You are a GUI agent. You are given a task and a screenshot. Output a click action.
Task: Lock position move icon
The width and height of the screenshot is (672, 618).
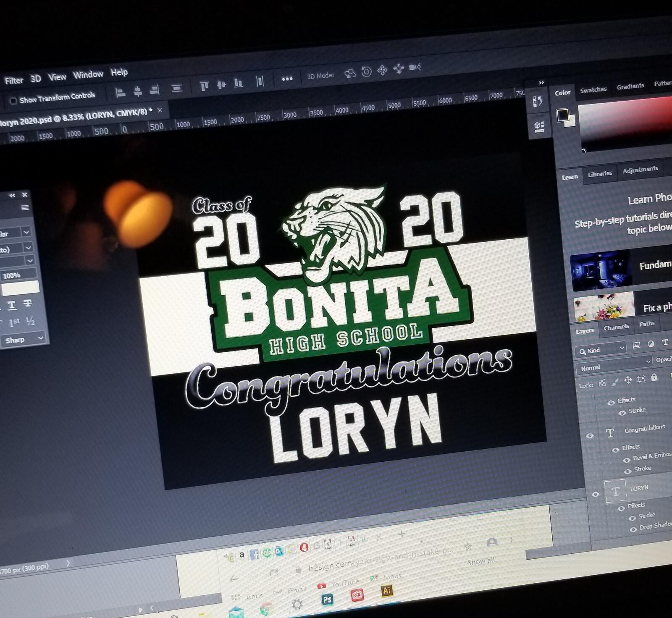tap(628, 380)
